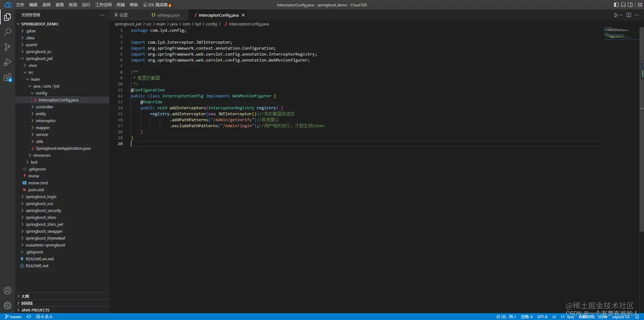Screen dimensions: 644x320
Task: Open the 运行 menu
Action: pos(86,5)
